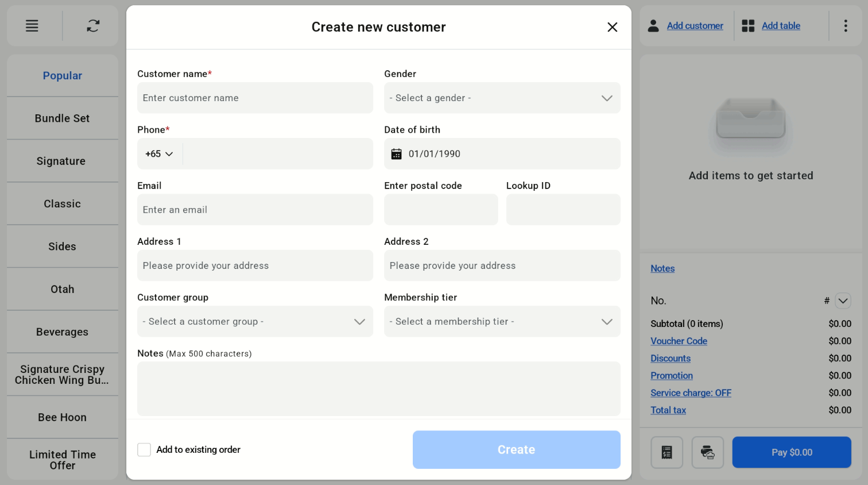Focus the Lookup ID field
Image resolution: width=868 pixels, height=485 pixels.
click(x=563, y=210)
